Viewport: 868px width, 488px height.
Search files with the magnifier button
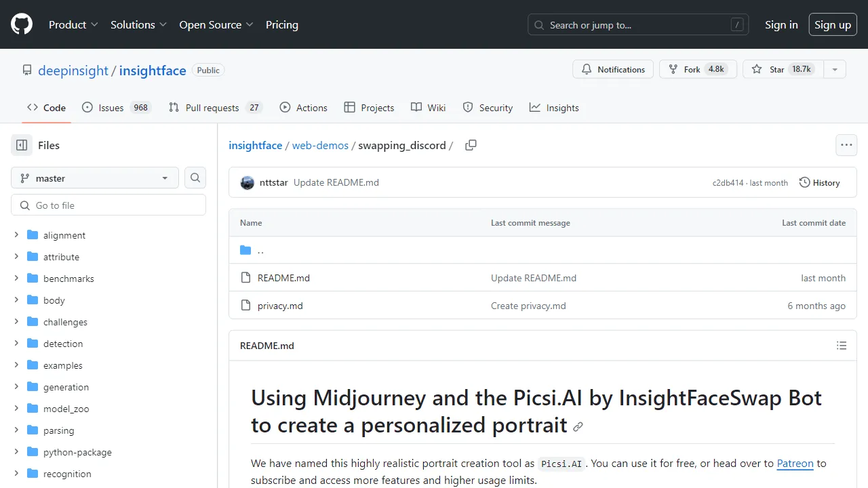(x=195, y=178)
